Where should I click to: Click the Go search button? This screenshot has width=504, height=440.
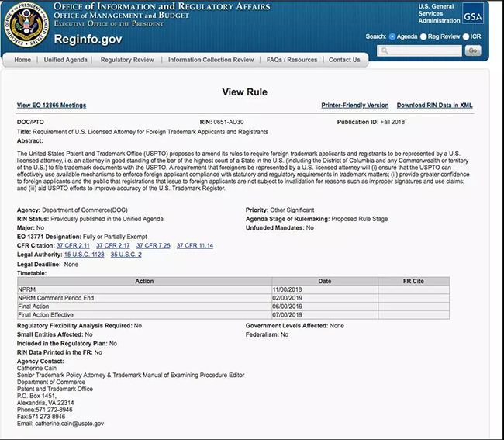pos(472,50)
